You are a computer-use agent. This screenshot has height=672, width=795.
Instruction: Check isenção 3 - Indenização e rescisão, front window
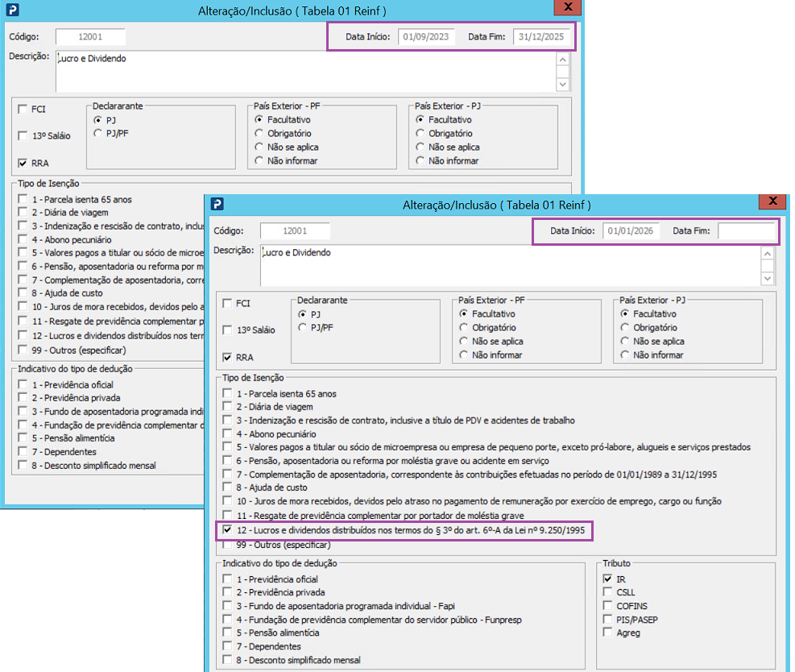(227, 421)
